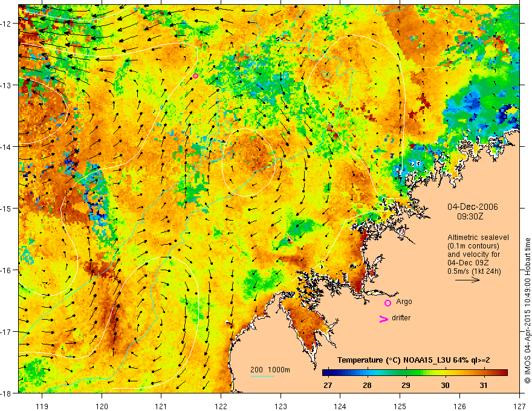This screenshot has width=532, height=411.
Task: Click the latitude axis label -14
Action: click(x=7, y=147)
